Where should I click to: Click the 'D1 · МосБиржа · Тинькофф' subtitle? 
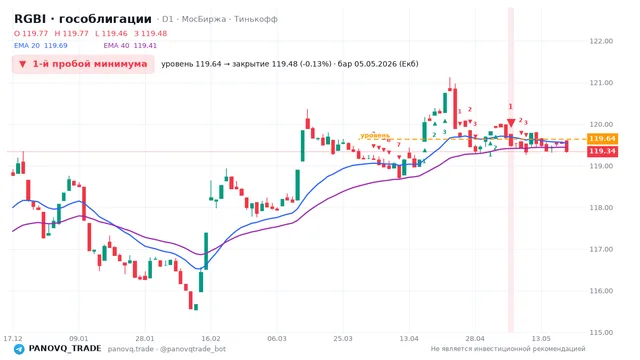click(x=220, y=19)
